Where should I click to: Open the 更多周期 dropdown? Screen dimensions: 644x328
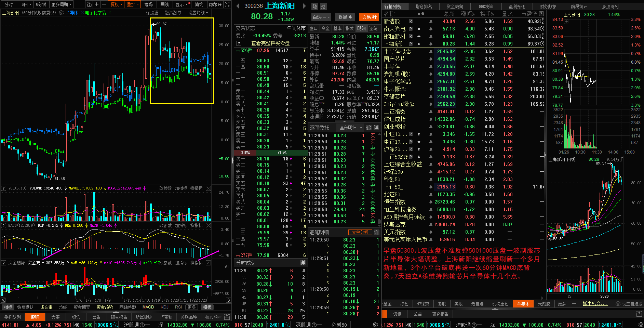click(62, 4)
